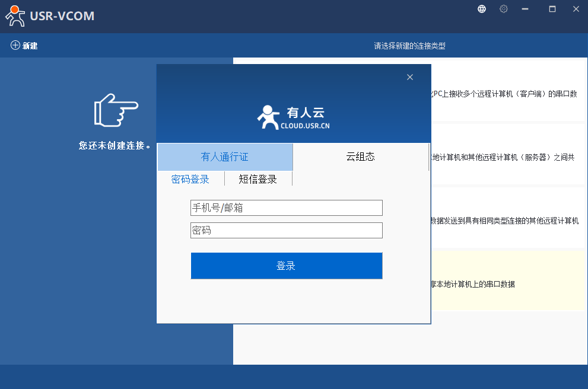588x389 pixels.
Task: Click the 手机号/邮箱 input field
Action: tap(286, 208)
